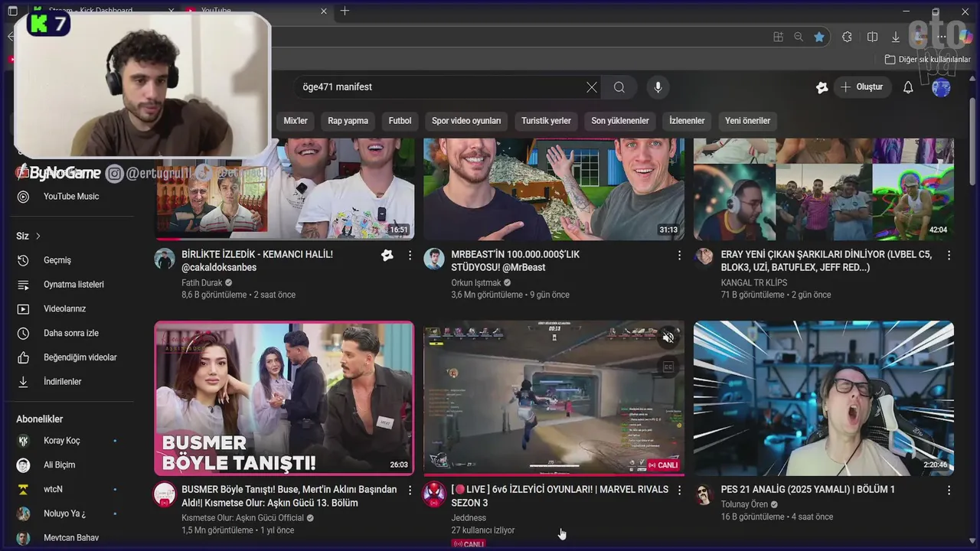Image resolution: width=980 pixels, height=551 pixels.
Task: Open options menu for PES 21 Analig video
Action: tap(949, 490)
